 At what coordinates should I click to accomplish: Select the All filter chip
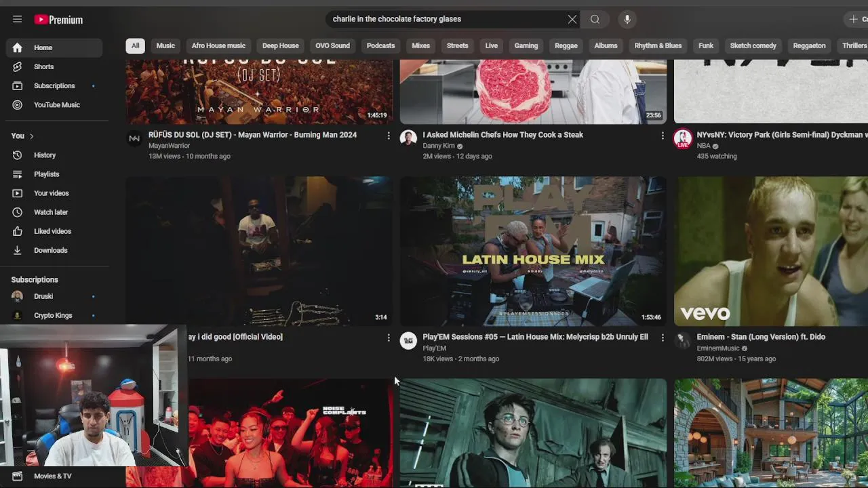point(135,45)
